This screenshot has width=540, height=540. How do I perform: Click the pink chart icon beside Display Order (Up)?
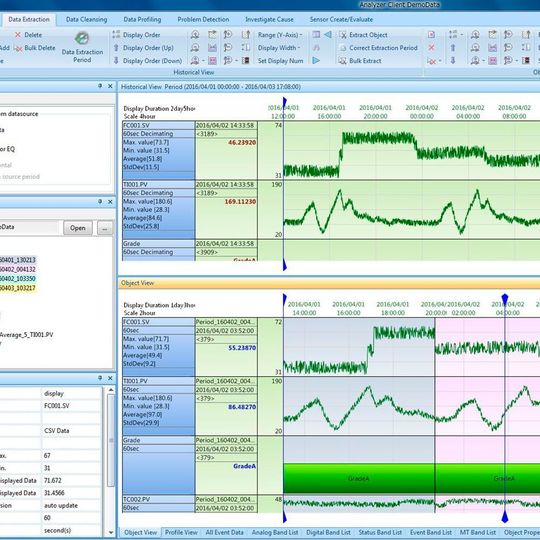tap(212, 48)
